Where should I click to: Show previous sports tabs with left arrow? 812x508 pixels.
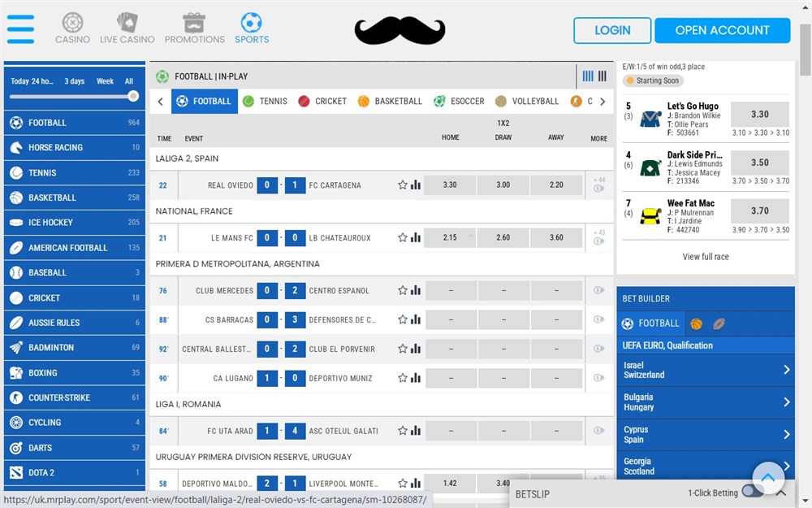161,102
